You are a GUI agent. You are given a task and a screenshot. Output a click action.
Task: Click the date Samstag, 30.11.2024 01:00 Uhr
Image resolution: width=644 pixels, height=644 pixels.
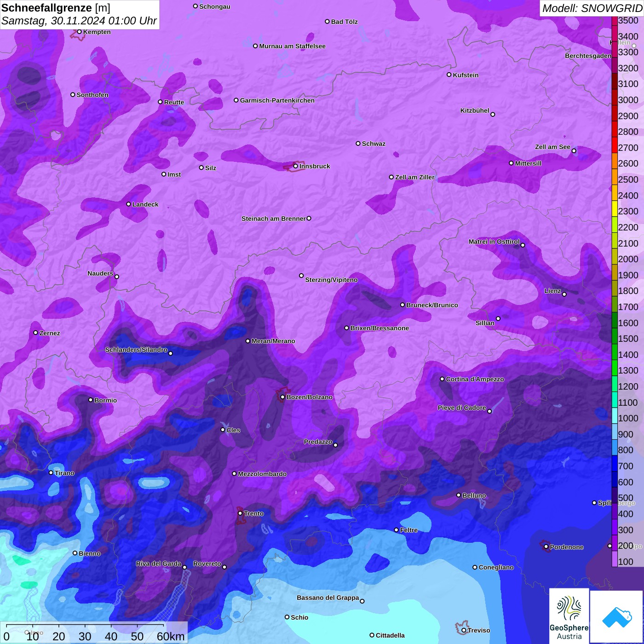click(x=79, y=21)
